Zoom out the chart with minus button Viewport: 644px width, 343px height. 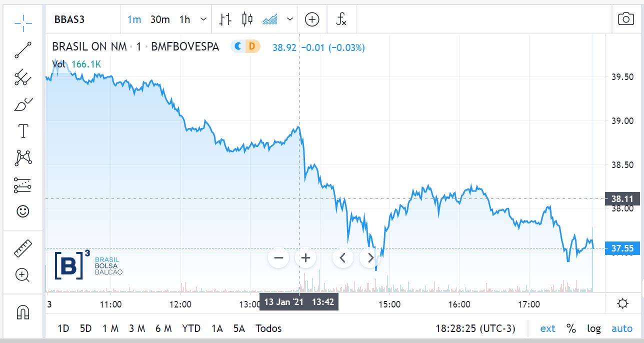[278, 258]
